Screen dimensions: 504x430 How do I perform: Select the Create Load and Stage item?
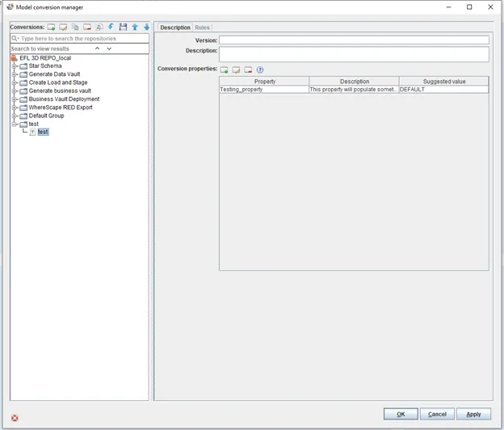tap(58, 82)
